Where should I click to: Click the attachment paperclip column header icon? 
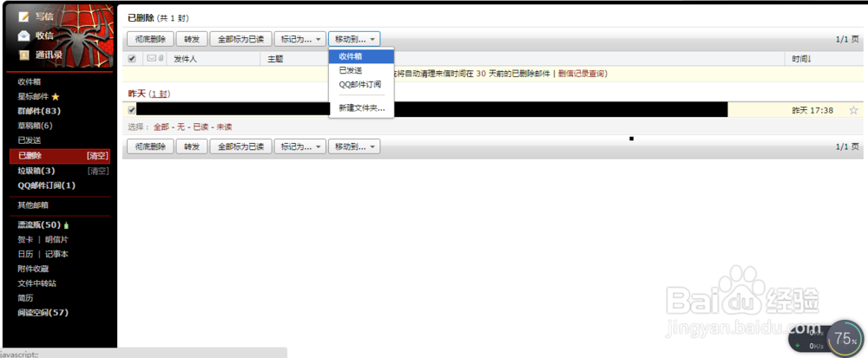click(161, 58)
